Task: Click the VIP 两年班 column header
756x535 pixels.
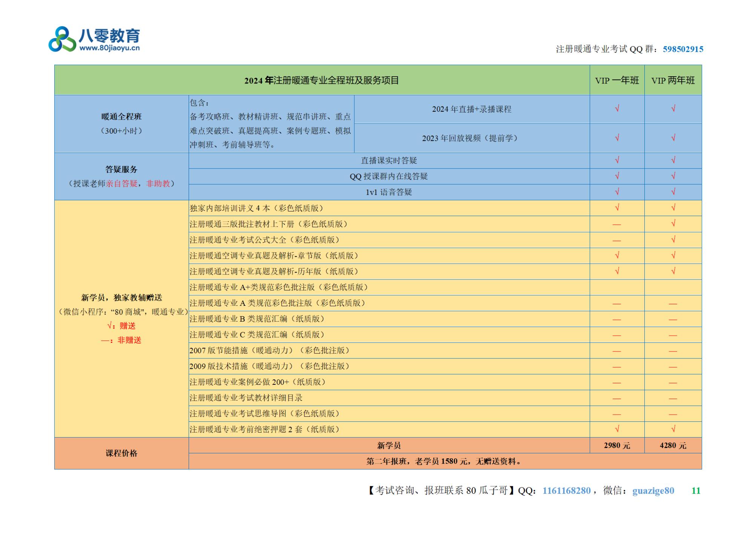Action: (x=673, y=80)
